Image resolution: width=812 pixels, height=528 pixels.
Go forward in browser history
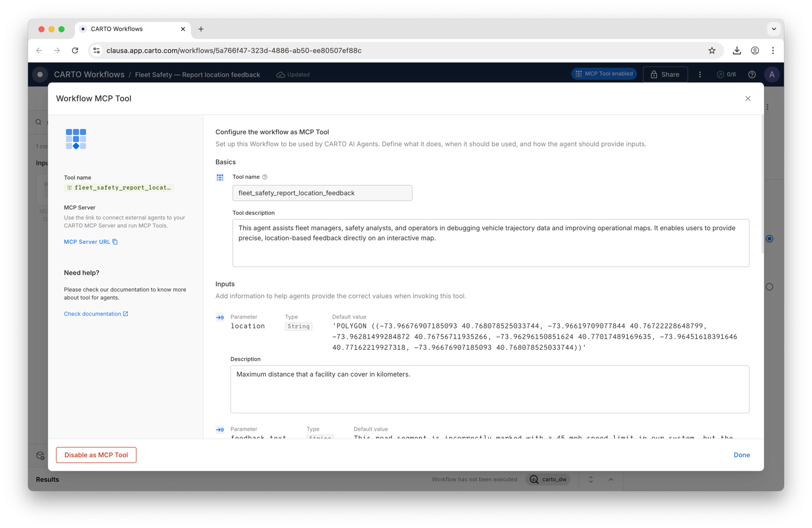coord(57,51)
